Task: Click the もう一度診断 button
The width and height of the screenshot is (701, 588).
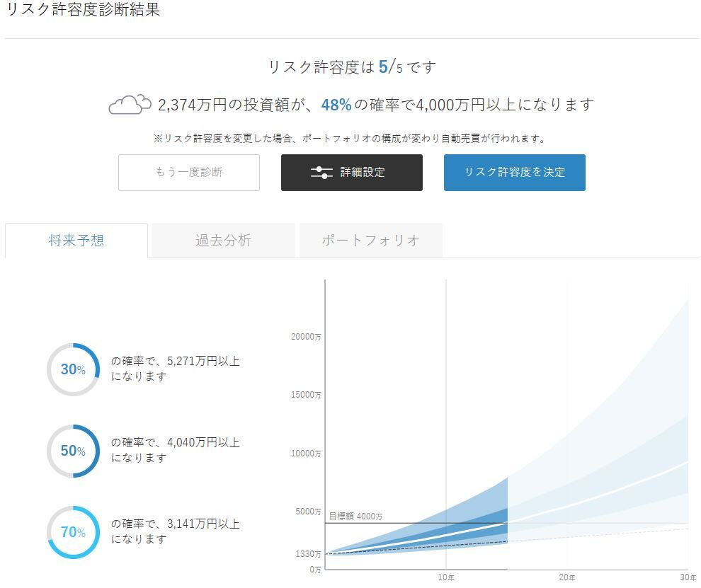Action: (x=188, y=173)
